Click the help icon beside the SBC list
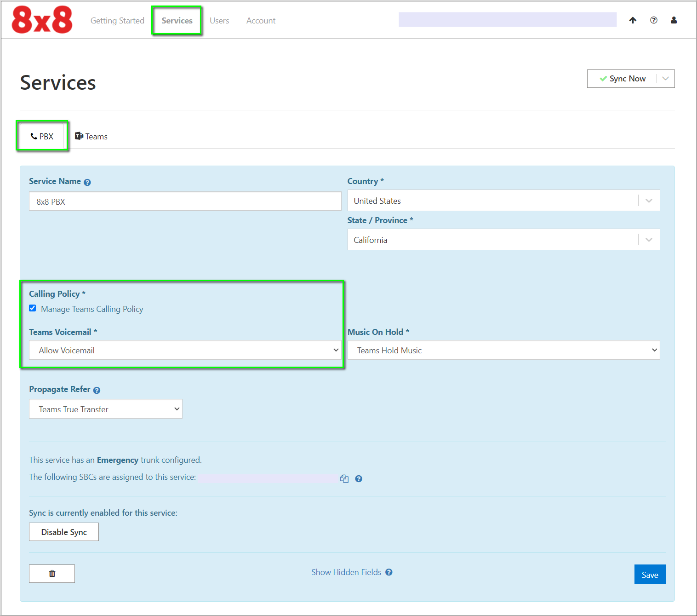697x616 pixels. 359,478
